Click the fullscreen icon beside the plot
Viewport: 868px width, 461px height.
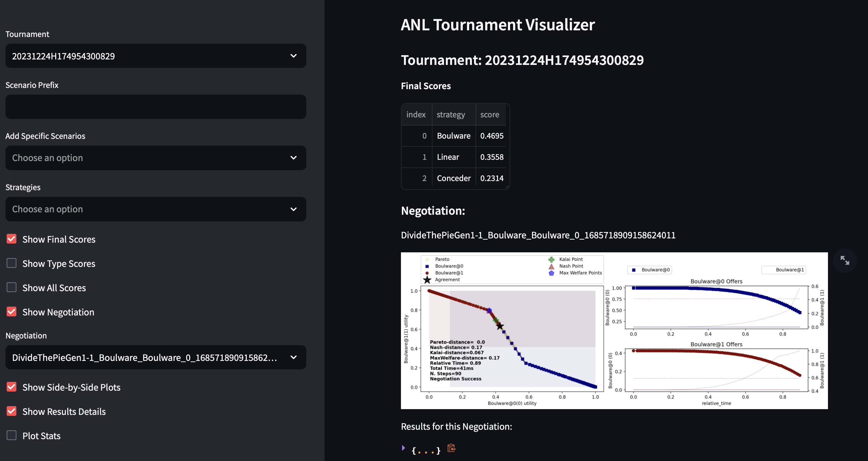844,261
